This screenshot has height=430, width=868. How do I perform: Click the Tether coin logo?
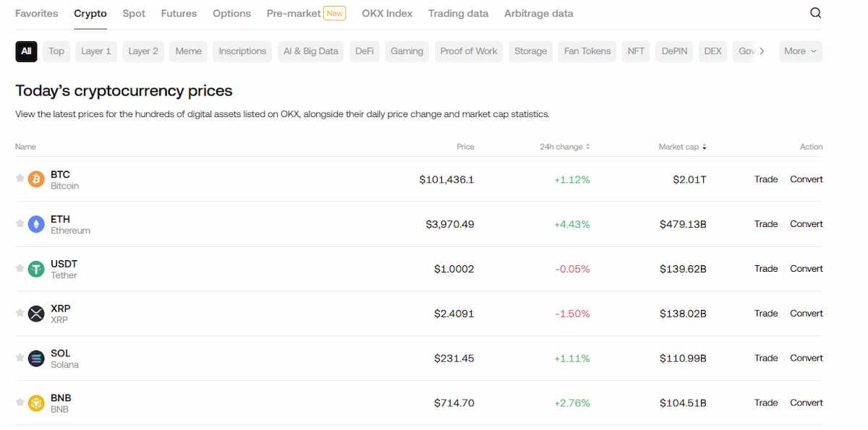point(36,269)
